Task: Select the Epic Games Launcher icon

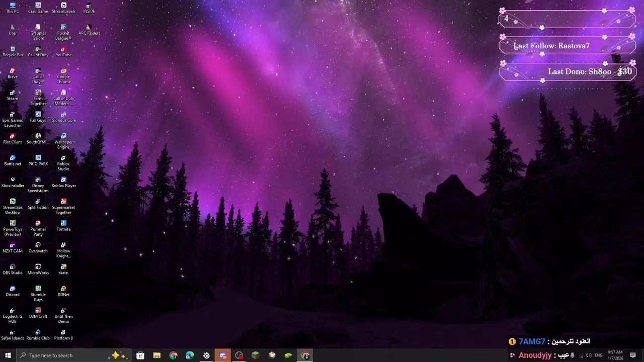Action: point(13,119)
